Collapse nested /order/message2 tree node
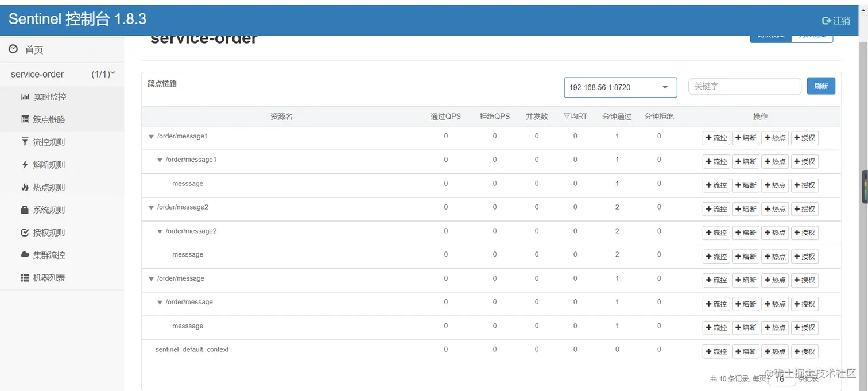Image resolution: width=868 pixels, height=391 pixels. (x=160, y=231)
